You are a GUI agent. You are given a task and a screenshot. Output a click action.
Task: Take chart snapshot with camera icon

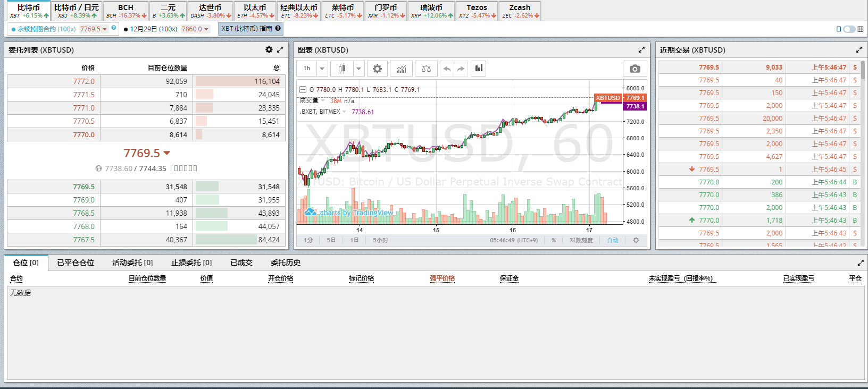635,69
